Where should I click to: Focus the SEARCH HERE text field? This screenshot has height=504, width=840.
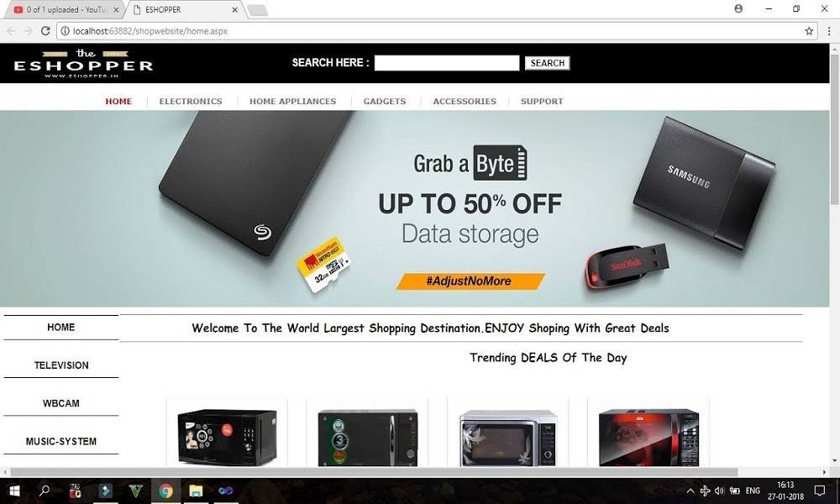point(446,63)
